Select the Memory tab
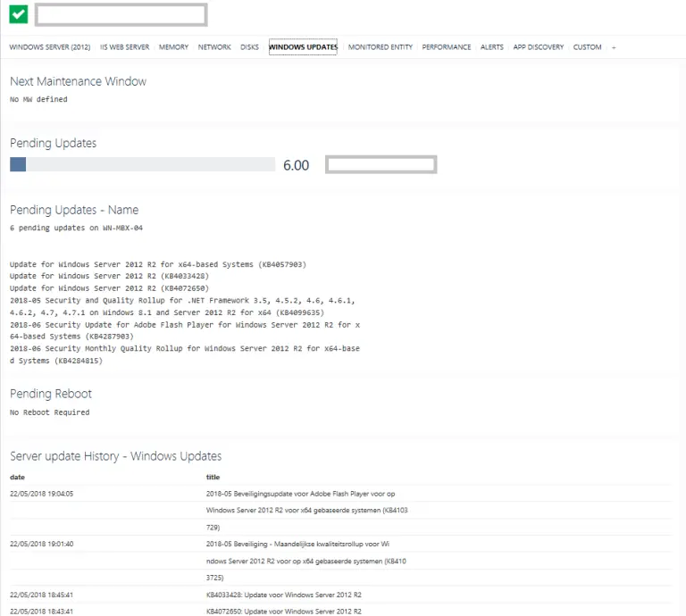Screen dimensions: 686x616 [x=173, y=47]
